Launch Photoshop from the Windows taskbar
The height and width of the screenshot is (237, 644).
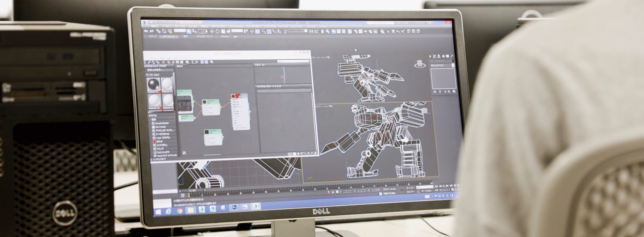tap(234, 207)
